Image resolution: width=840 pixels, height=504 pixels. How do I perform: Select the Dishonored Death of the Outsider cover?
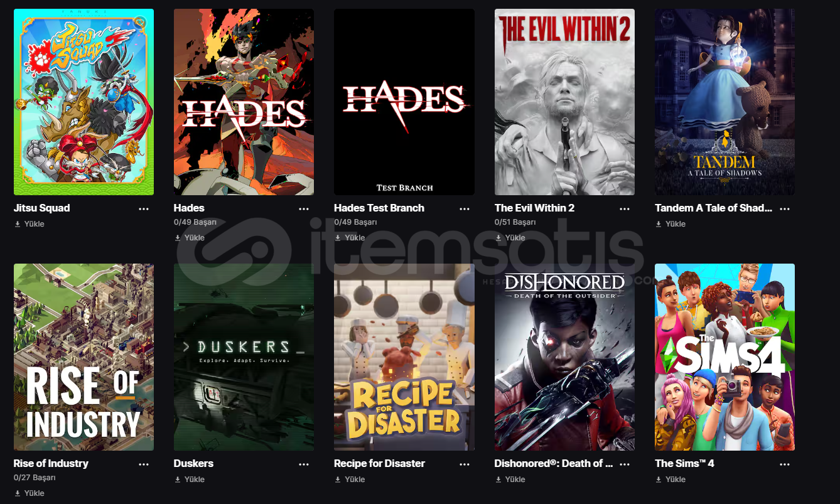tap(564, 357)
